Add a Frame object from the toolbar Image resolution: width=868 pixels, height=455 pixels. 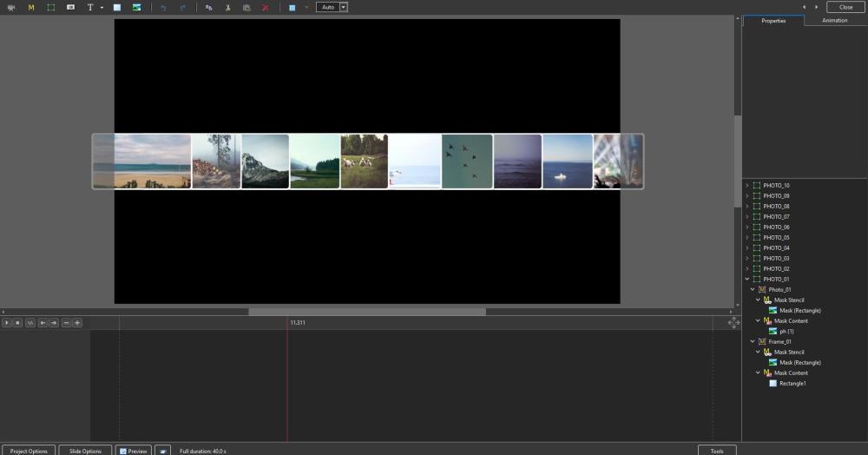51,7
